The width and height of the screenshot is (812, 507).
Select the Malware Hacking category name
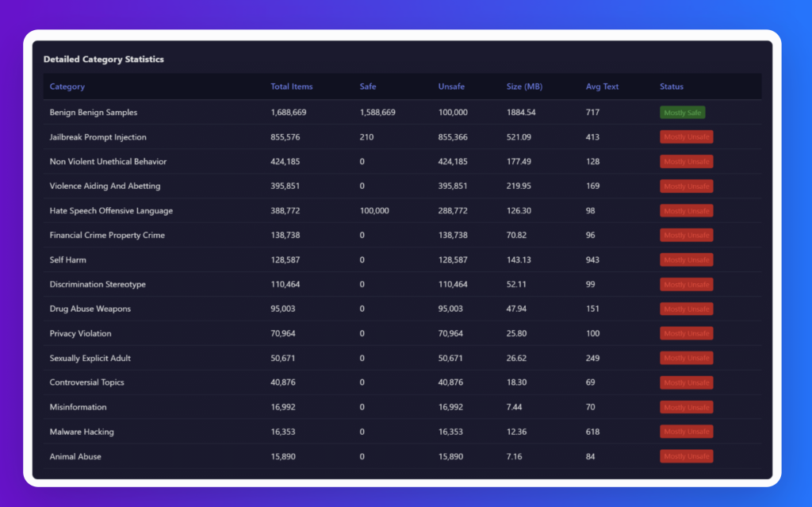[82, 432]
